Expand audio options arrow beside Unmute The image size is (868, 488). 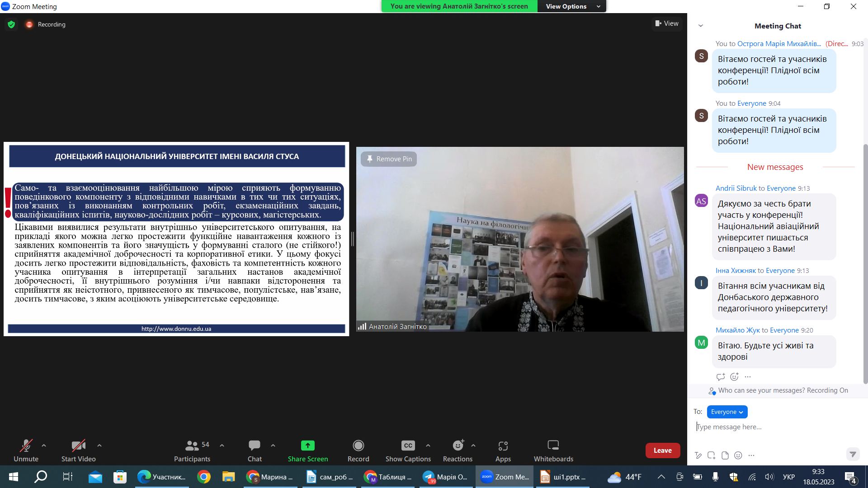(x=44, y=446)
